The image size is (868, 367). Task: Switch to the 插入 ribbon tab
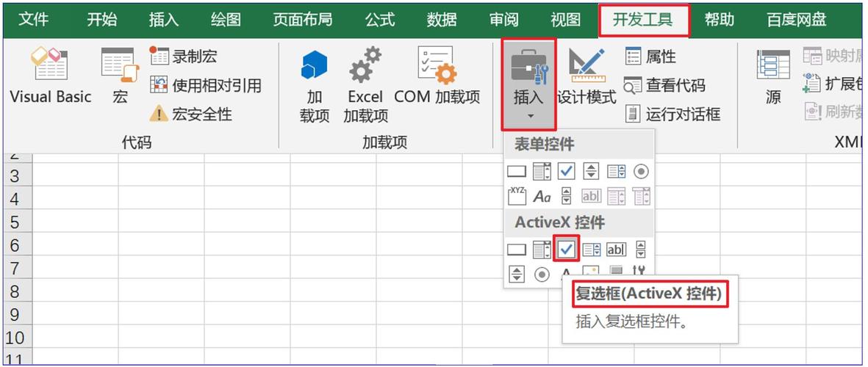[164, 21]
